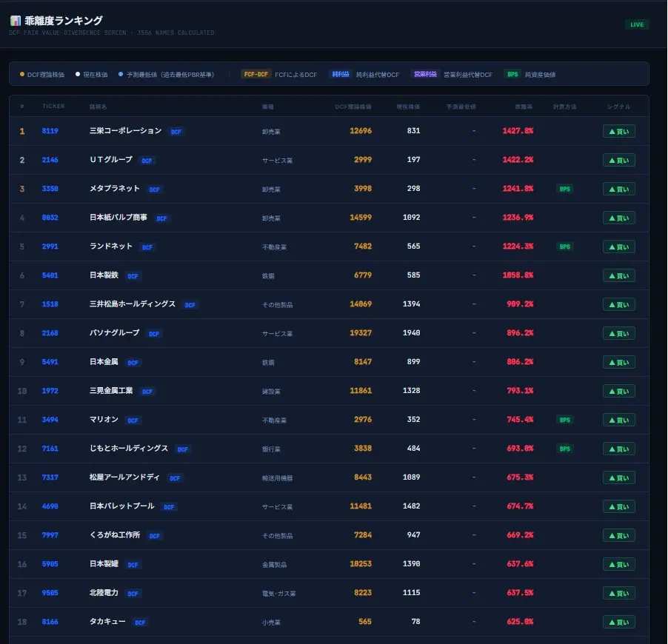Click 買い signal button for 日本紙パルプ商事
This screenshot has height=644, width=668.
pyautogui.click(x=619, y=218)
